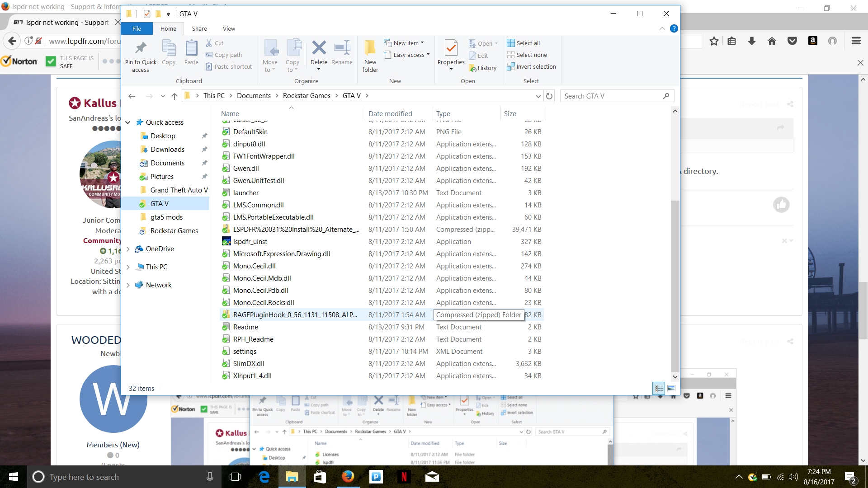Switch to large icons view button

tap(671, 388)
